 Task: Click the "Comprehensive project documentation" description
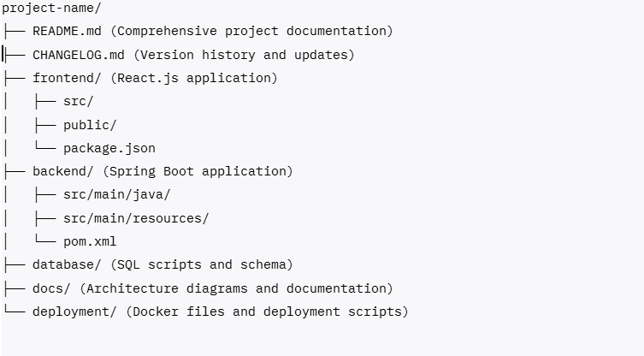(x=251, y=31)
